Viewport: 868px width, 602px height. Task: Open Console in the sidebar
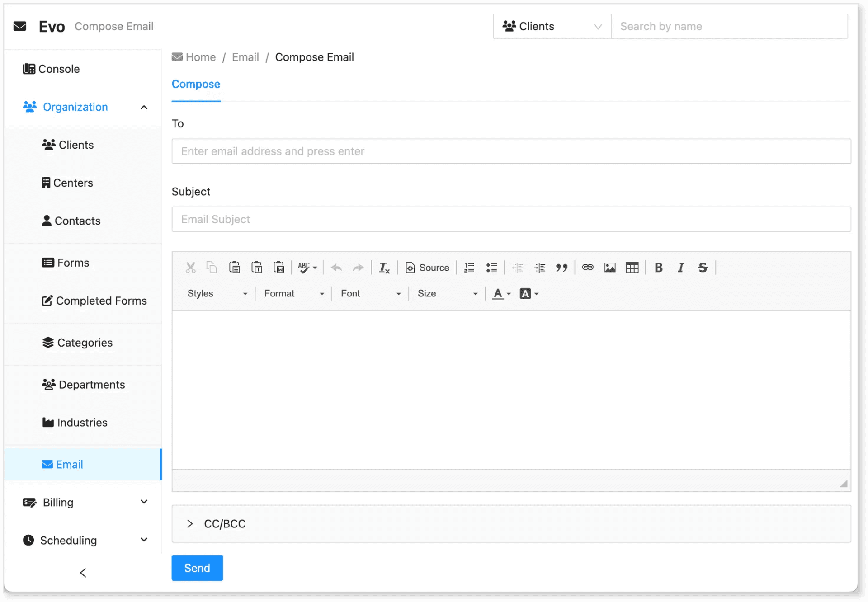point(51,69)
